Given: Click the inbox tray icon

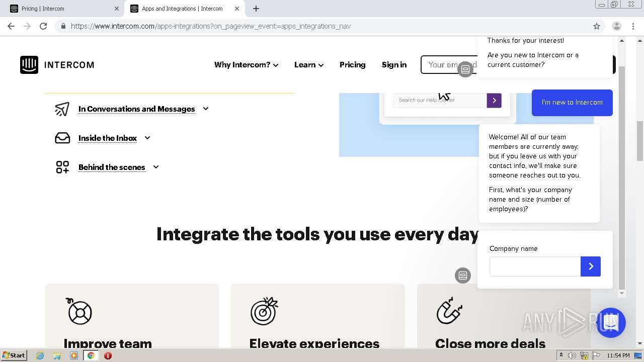Looking at the screenshot, I should point(62,138).
